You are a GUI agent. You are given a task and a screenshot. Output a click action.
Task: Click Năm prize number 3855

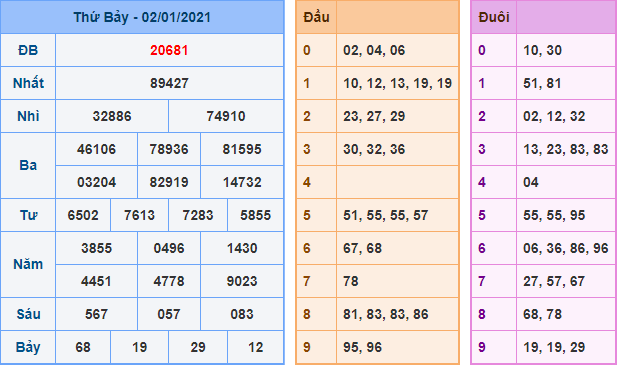(x=97, y=249)
